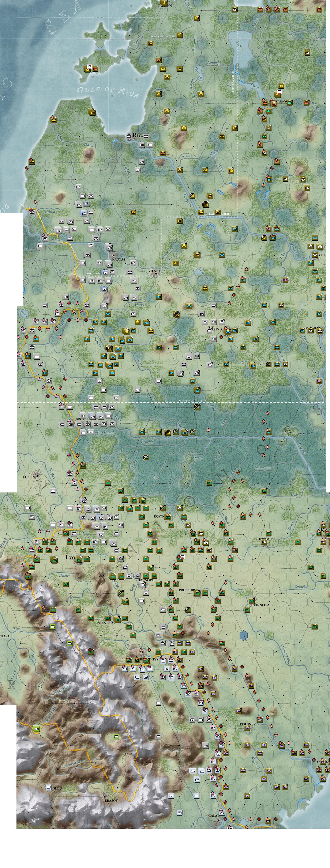Select the blue hexagon marker near Vinnitsa

[243, 635]
